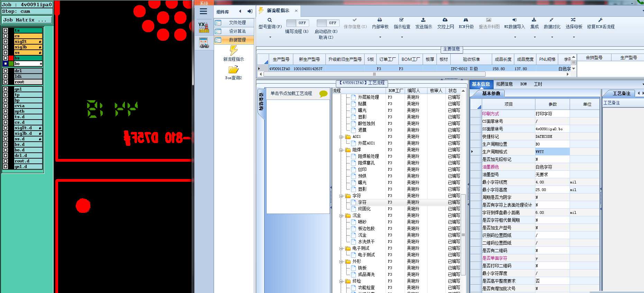The height and width of the screenshot is (293, 644).
Task: Click the 生产周期格式 WWYY value field
Action: (x=552, y=152)
